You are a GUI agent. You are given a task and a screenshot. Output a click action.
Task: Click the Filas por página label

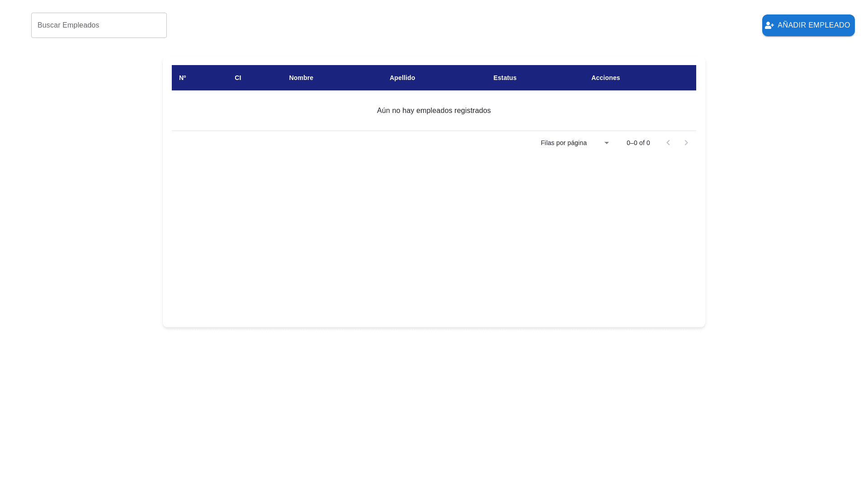[x=563, y=143]
